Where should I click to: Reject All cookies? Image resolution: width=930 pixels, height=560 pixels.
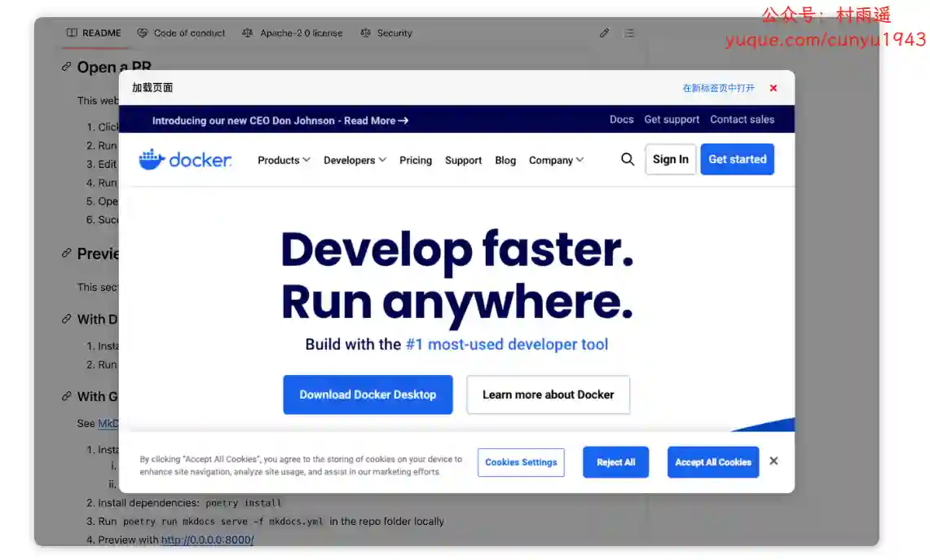click(x=615, y=462)
